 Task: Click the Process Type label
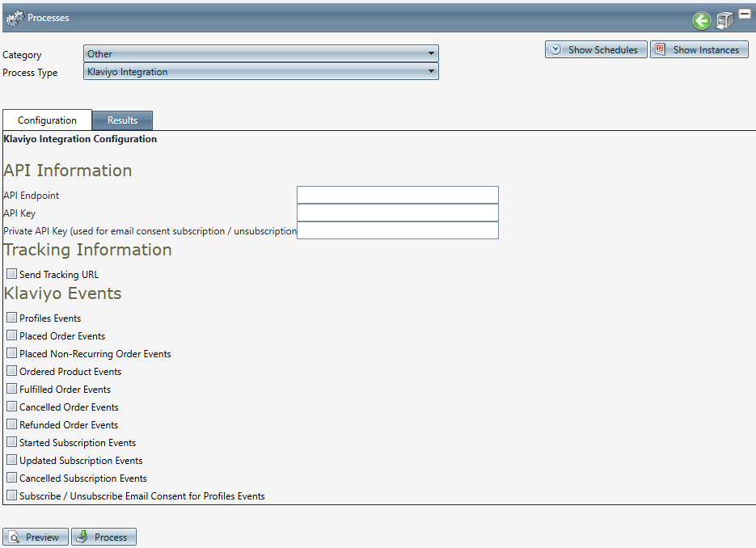point(30,73)
